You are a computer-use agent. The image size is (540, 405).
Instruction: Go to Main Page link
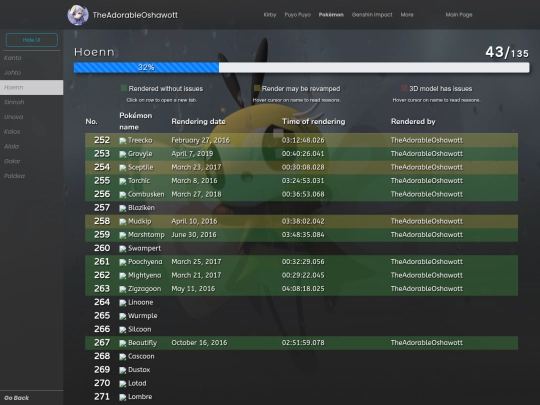[x=459, y=15]
